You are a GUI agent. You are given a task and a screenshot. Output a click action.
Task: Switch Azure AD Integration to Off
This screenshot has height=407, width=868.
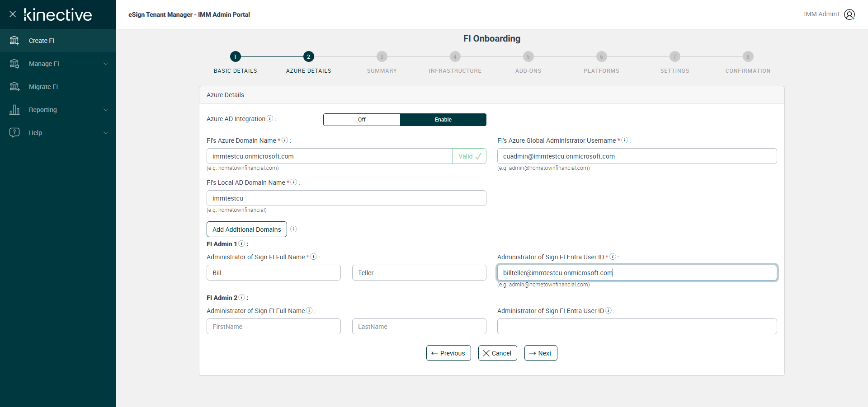click(362, 120)
